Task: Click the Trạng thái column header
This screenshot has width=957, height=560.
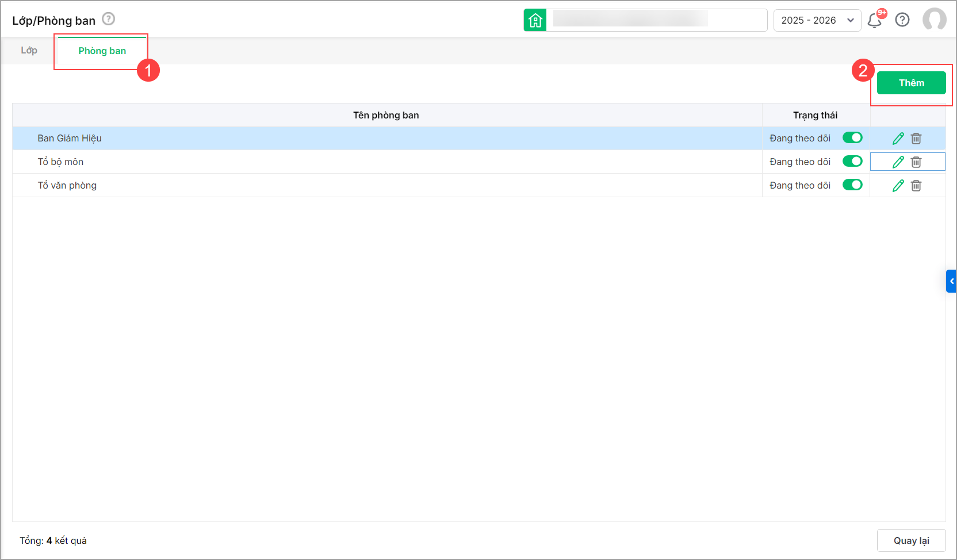Action: (816, 115)
